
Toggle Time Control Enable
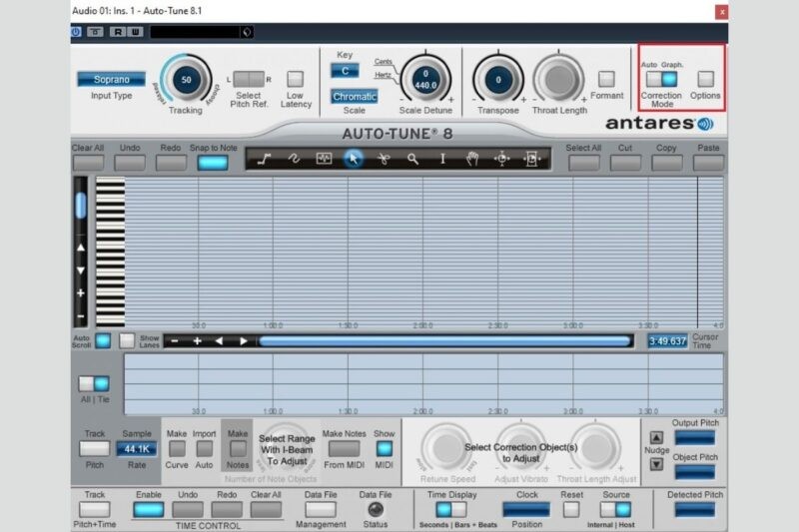(148, 510)
